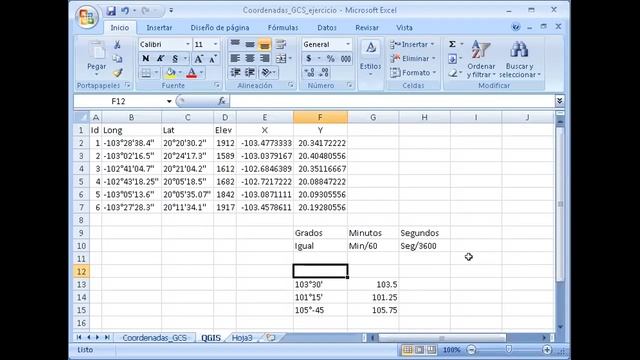This screenshot has width=640, height=360.
Task: Toggle italic formatting K
Action: (x=160, y=58)
